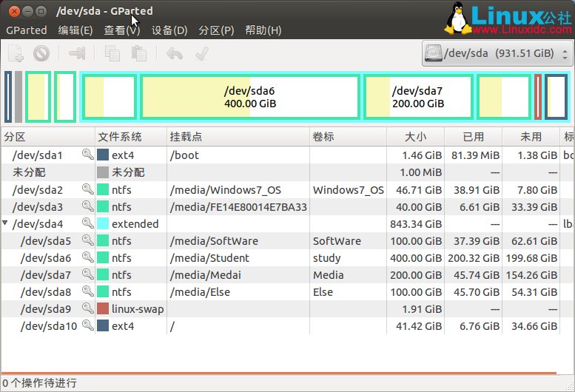This screenshot has width=575, height=392.
Task: Sort by the 文件系统 column header
Action: click(x=131, y=137)
